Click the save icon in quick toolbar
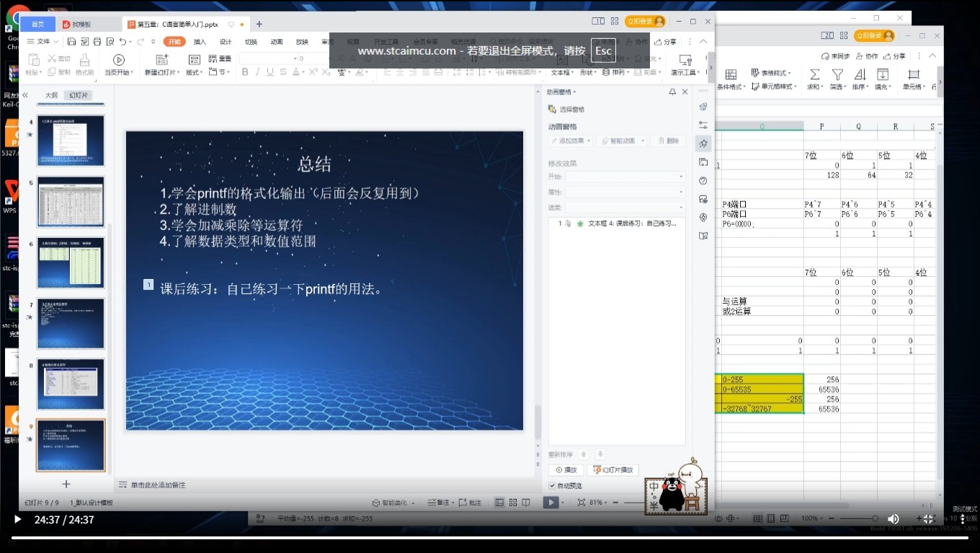This screenshot has height=553, width=980. [72, 42]
